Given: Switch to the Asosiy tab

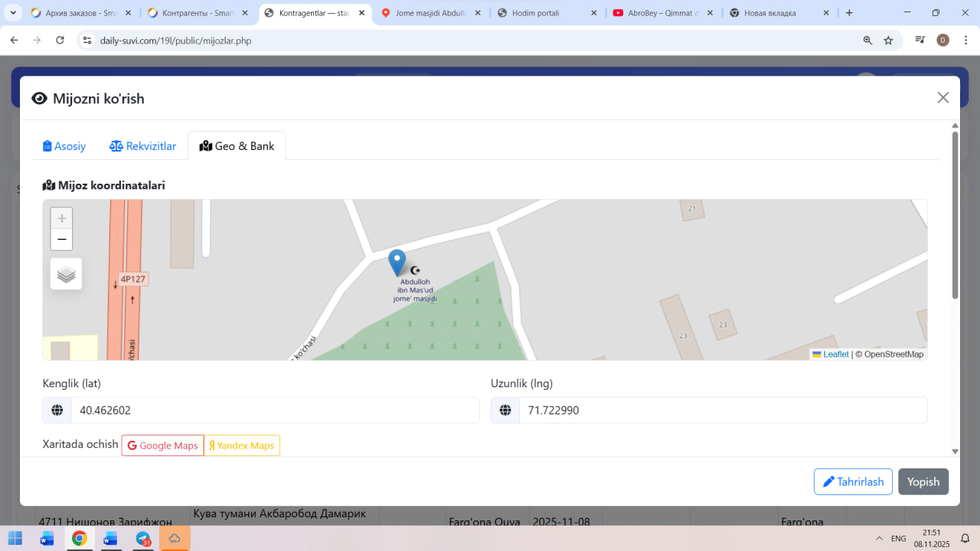Looking at the screenshot, I should coord(64,146).
